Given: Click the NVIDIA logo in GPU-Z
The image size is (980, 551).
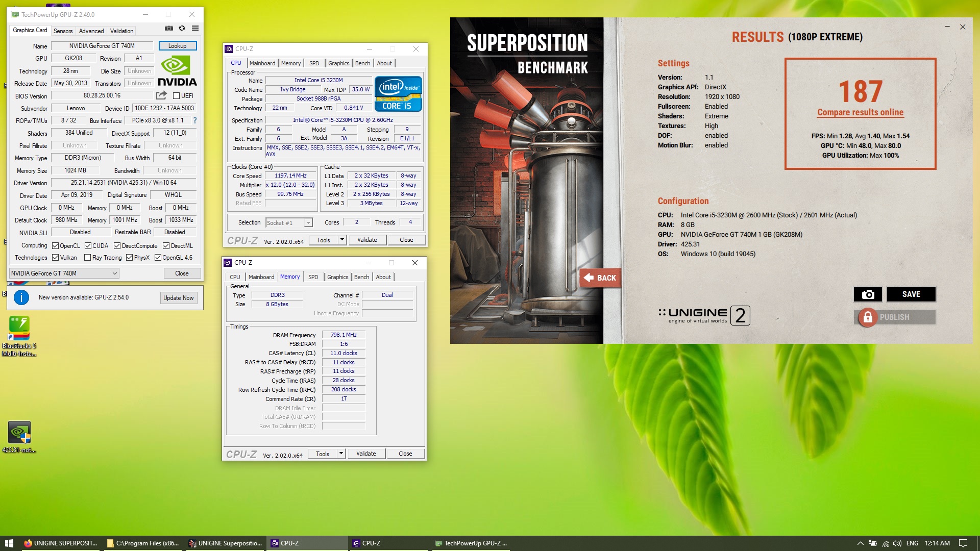Looking at the screenshot, I should click(177, 71).
